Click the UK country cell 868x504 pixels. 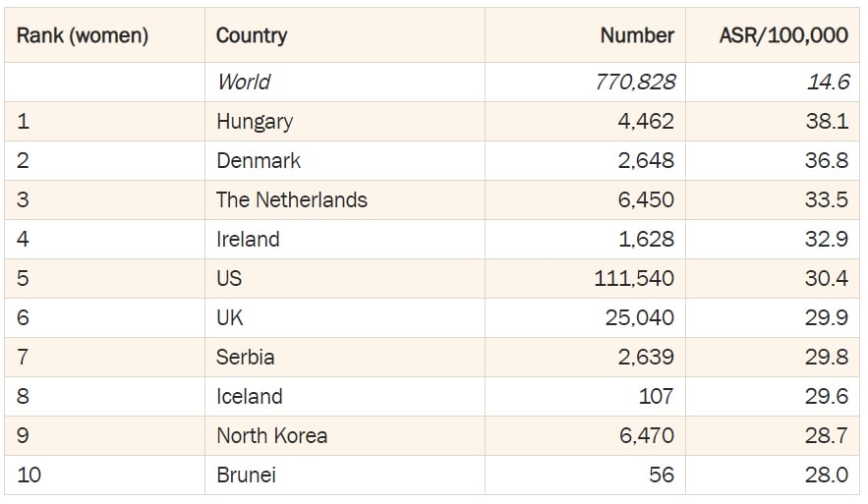pos(230,318)
